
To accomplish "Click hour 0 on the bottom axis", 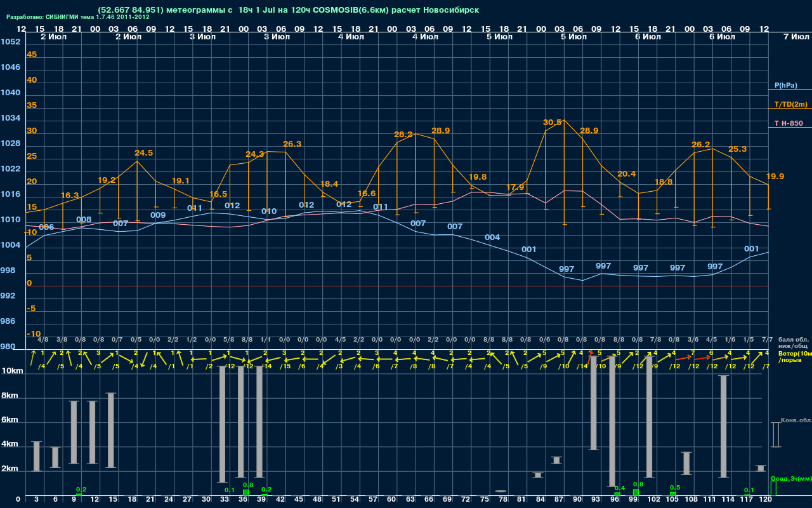I will 18,500.
